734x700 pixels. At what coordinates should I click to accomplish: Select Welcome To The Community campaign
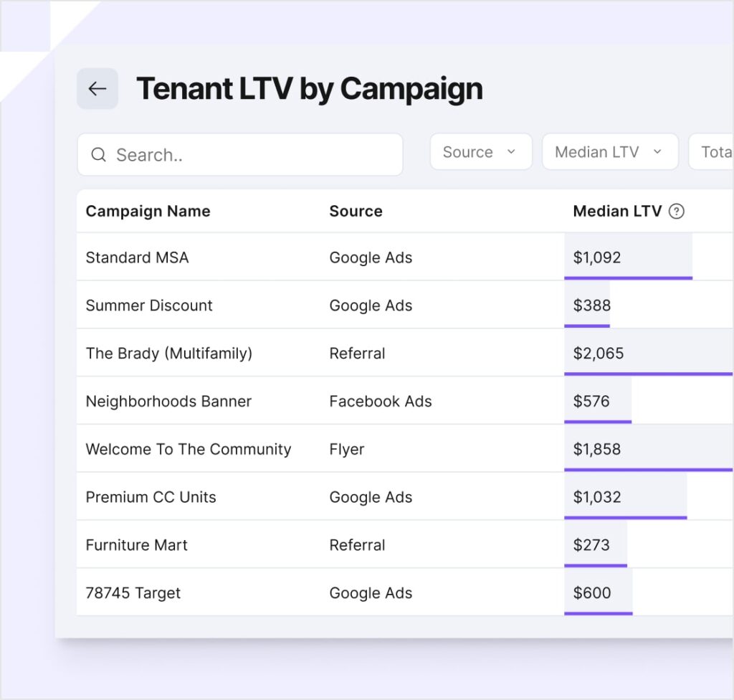pyautogui.click(x=189, y=449)
